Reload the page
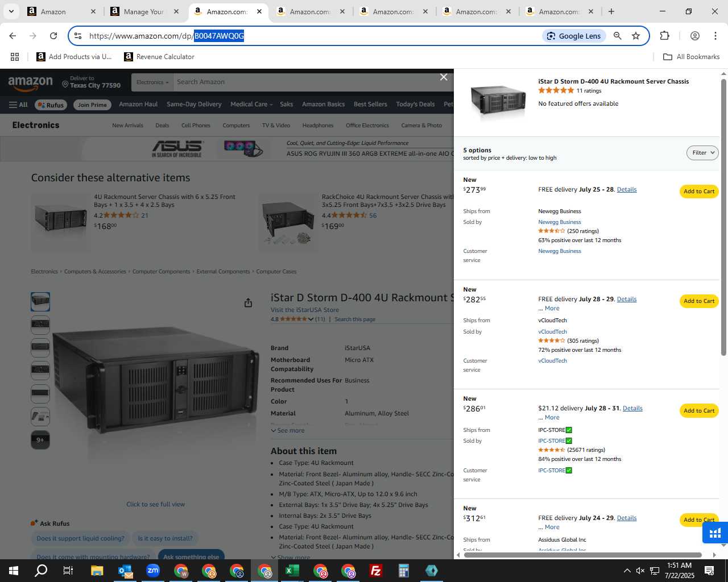This screenshot has width=728, height=582. click(x=53, y=36)
